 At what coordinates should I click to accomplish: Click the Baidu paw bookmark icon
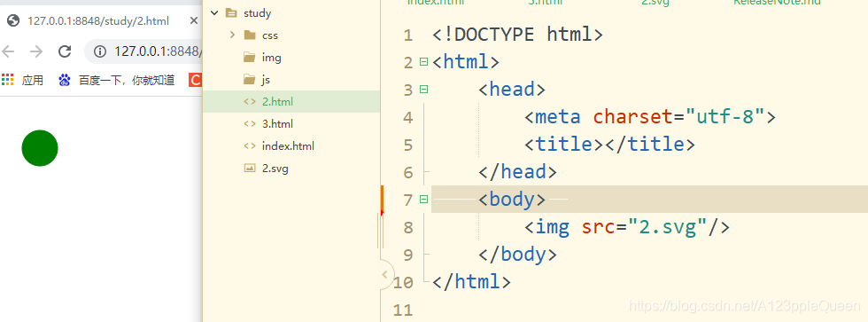[64, 81]
